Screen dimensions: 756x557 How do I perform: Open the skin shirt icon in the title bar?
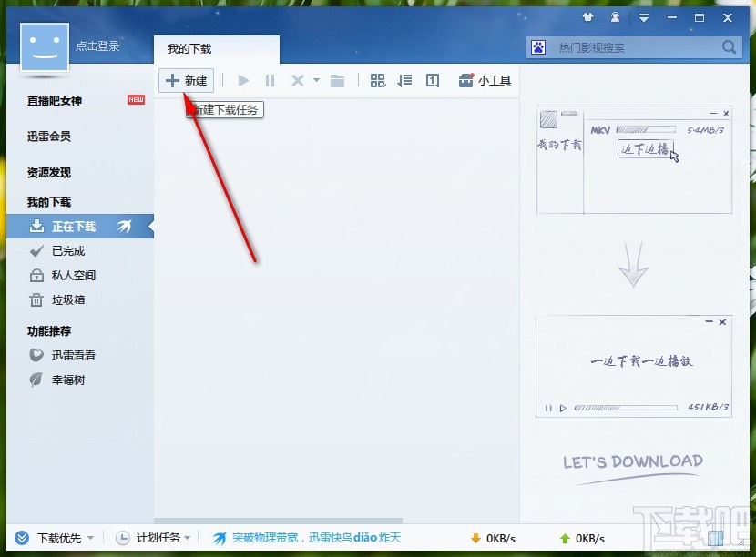[587, 18]
